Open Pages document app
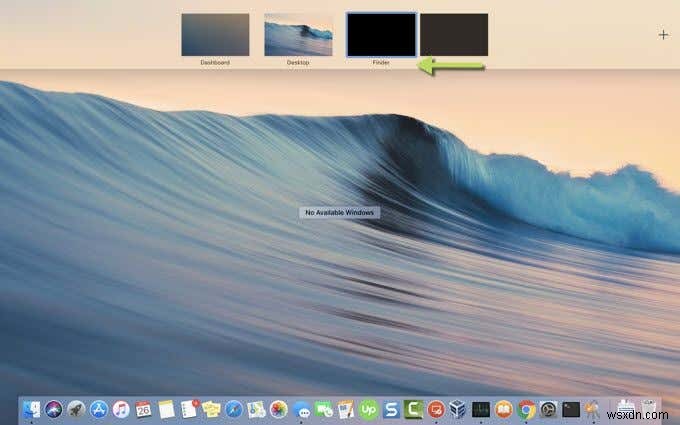Image resolution: width=680 pixels, height=425 pixels. click(346, 409)
